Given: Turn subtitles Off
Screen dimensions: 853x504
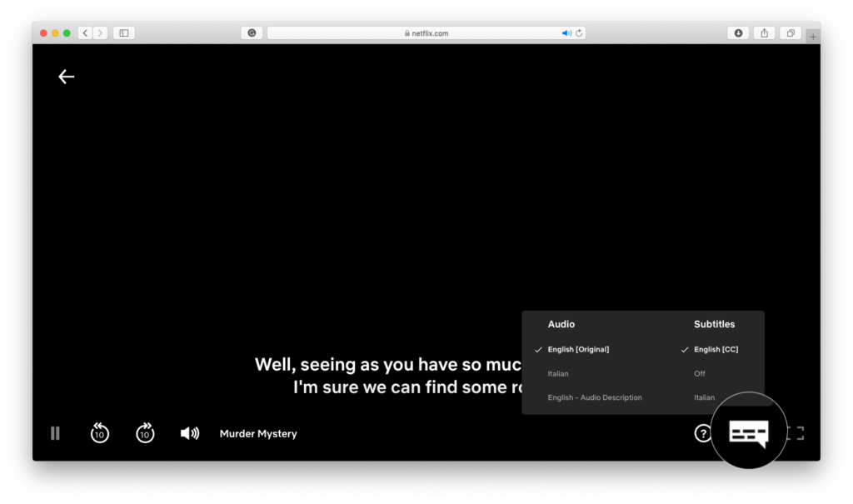Looking at the screenshot, I should coord(700,374).
